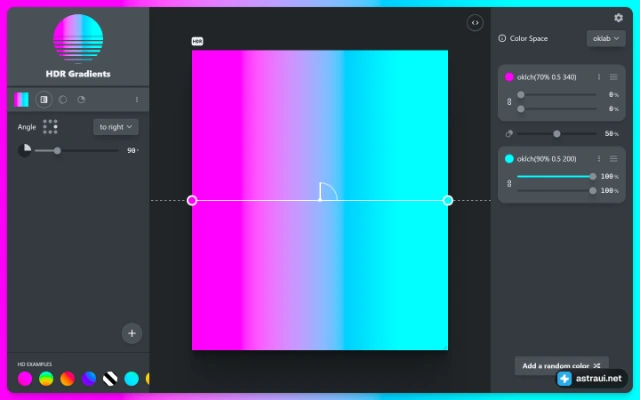Click the second 0% position slider of the magenta stop
The image size is (640, 400).
[557, 109]
